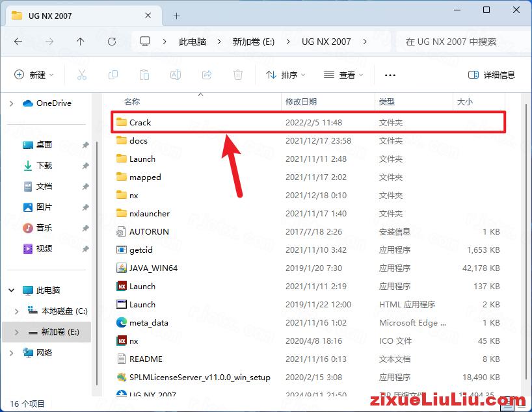
Task: Select the AUTORUN setup information file
Action: pyautogui.click(x=308, y=231)
